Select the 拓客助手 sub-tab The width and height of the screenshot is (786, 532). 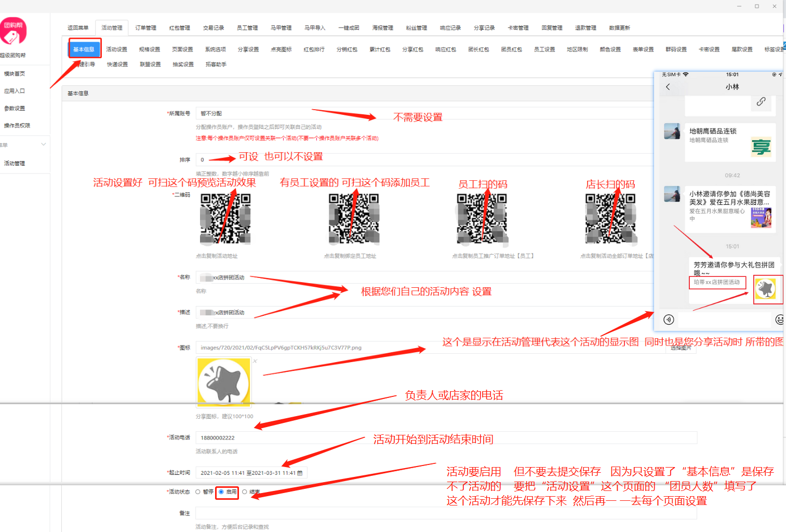pos(216,64)
